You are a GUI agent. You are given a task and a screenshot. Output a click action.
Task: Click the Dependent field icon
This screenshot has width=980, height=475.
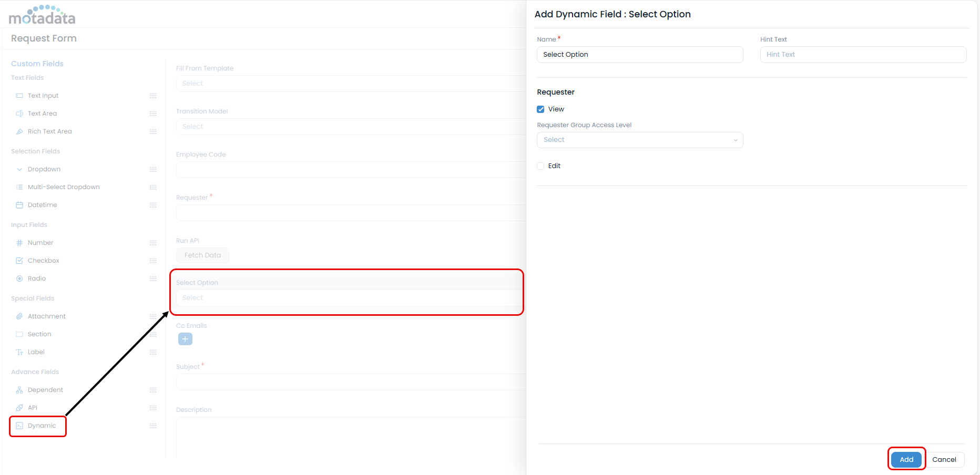(x=19, y=390)
